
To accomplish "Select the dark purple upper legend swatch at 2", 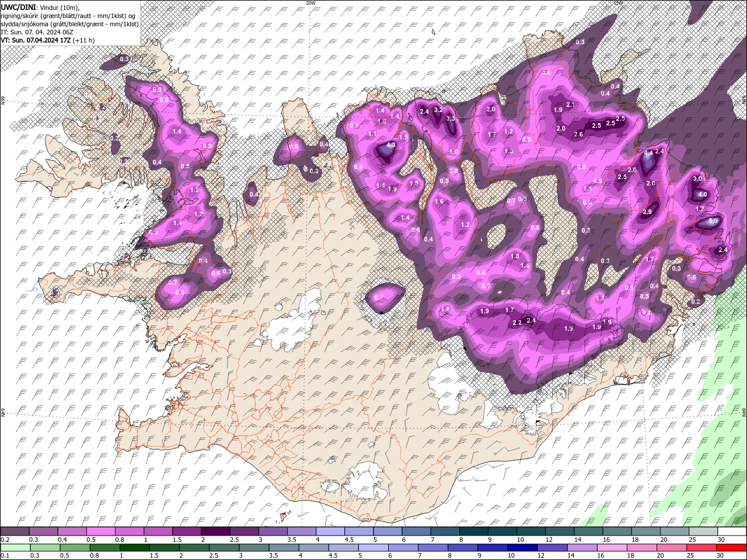I will tap(215, 531).
